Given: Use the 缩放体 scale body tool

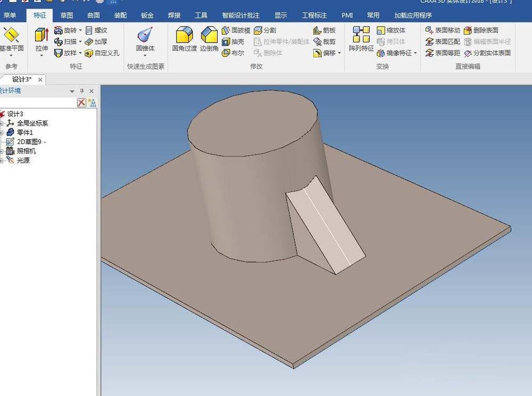Looking at the screenshot, I should (391, 30).
